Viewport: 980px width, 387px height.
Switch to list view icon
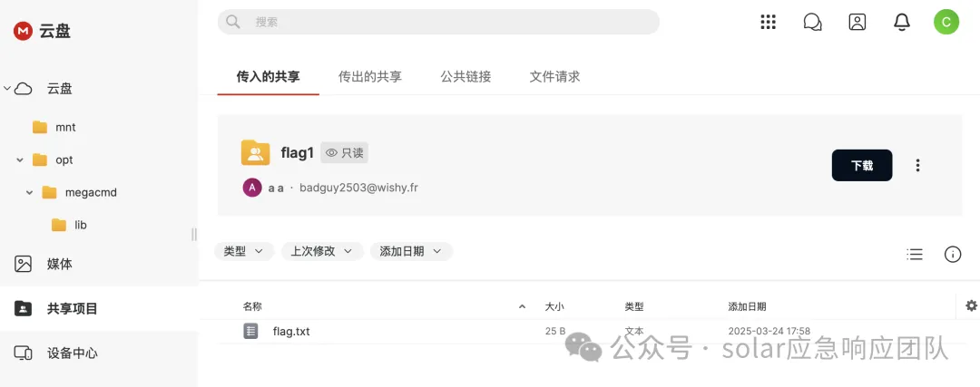click(x=915, y=254)
